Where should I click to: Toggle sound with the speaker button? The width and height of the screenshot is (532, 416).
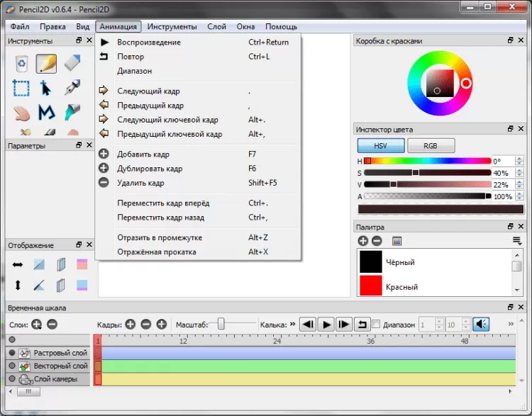pyautogui.click(x=482, y=325)
